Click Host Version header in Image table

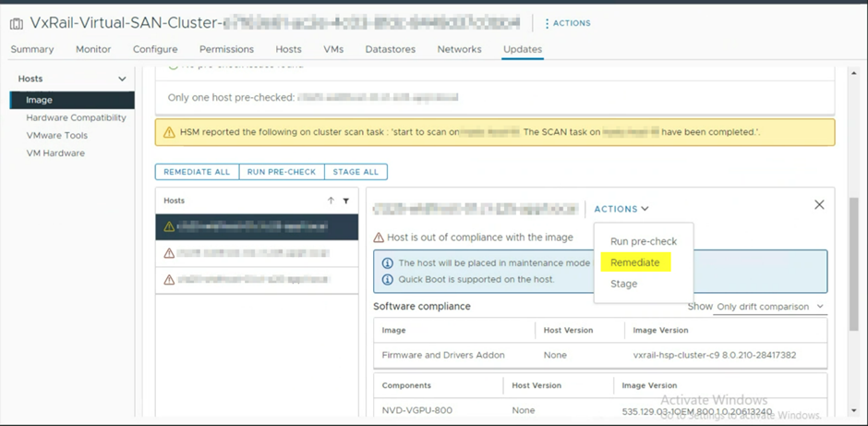[568, 330]
